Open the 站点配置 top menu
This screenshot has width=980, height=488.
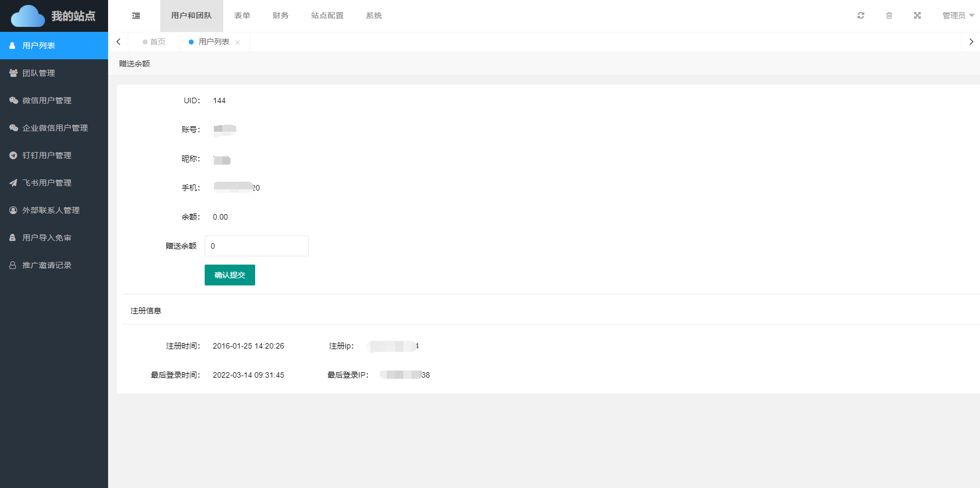click(x=327, y=16)
